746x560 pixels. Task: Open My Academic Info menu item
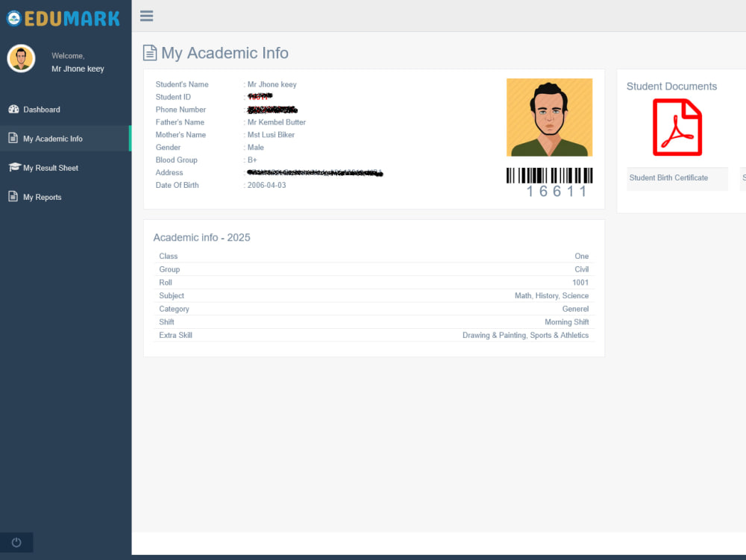coord(66,139)
